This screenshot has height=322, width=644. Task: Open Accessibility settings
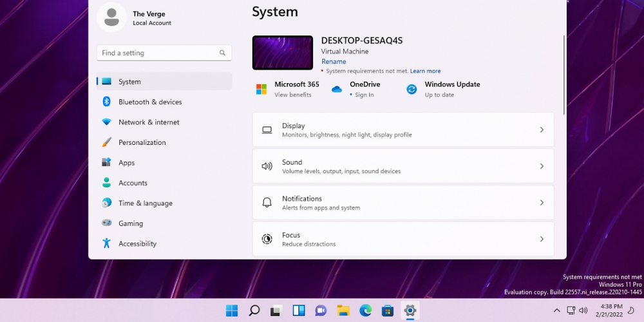(164, 243)
